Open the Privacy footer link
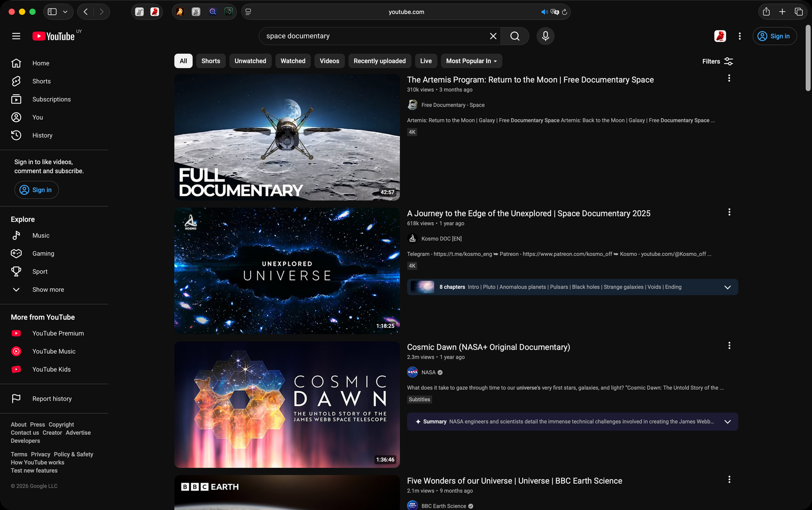 41,454
